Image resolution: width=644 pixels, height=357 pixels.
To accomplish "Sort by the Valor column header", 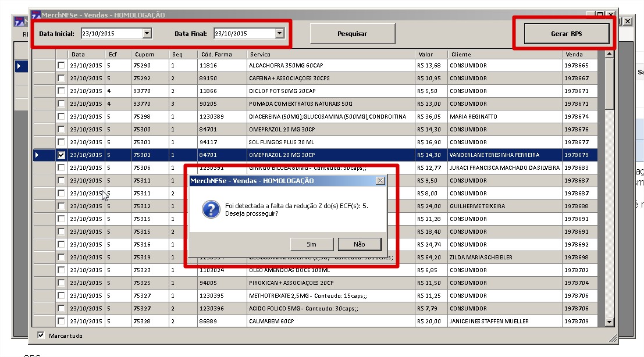I will [x=430, y=55].
